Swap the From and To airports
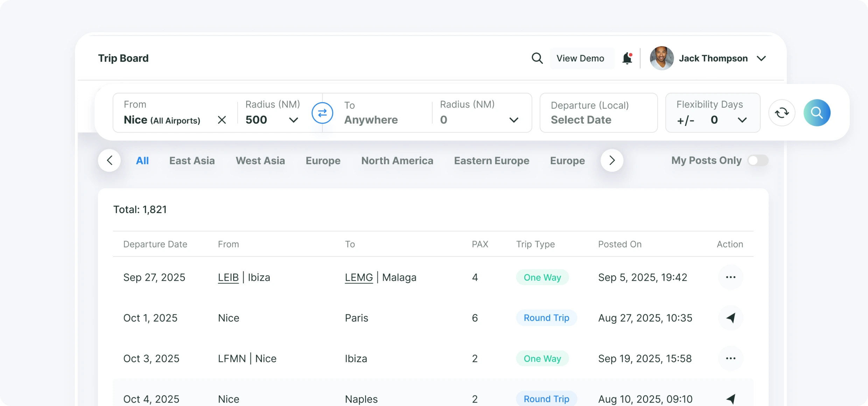This screenshot has width=868, height=406. point(322,113)
